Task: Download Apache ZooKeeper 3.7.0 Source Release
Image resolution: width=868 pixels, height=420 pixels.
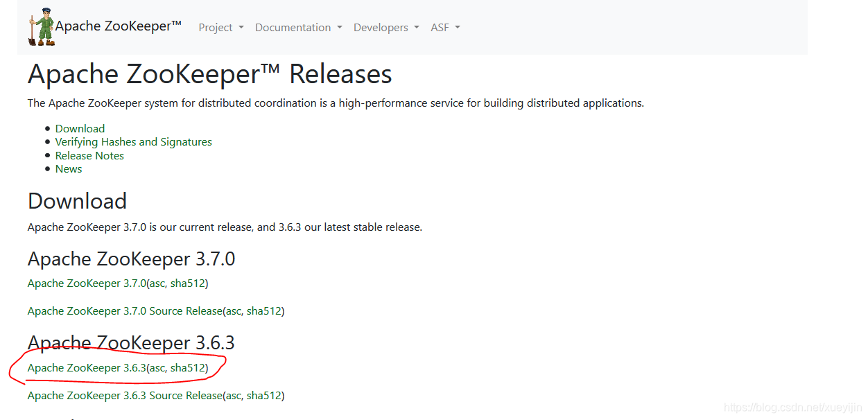Action: [125, 310]
